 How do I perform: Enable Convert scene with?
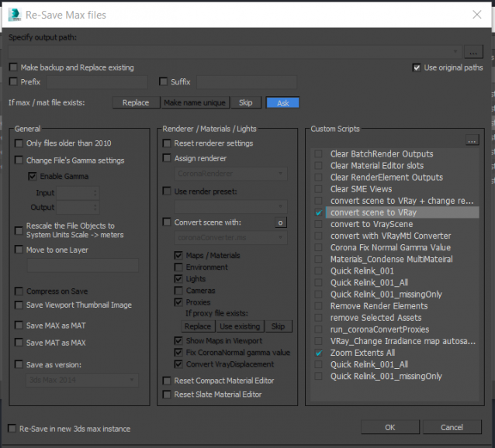[167, 222]
